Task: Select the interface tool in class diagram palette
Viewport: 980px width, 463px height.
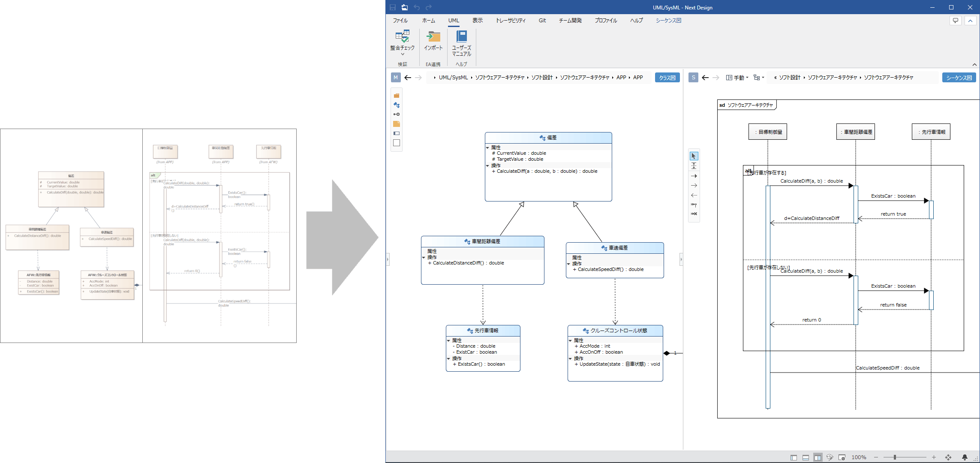Action: 397,114
